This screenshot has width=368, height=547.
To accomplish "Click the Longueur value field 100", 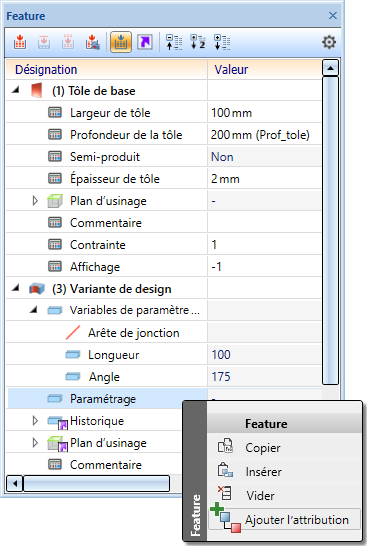I will (264, 354).
